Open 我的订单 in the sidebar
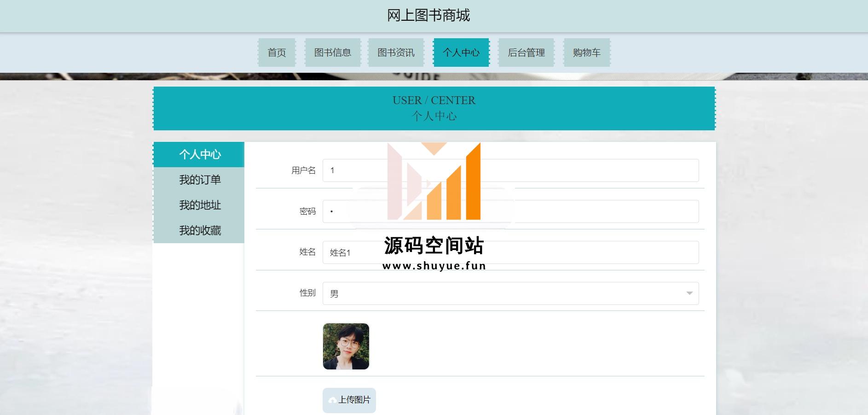 [199, 180]
